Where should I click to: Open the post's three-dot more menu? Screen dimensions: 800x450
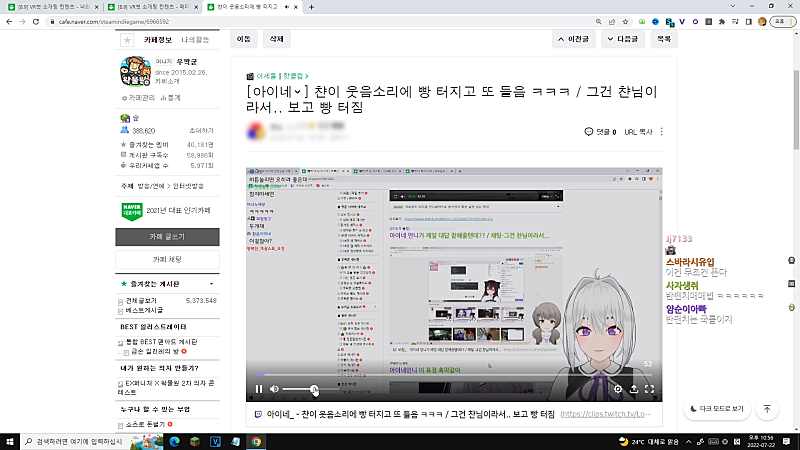661,132
